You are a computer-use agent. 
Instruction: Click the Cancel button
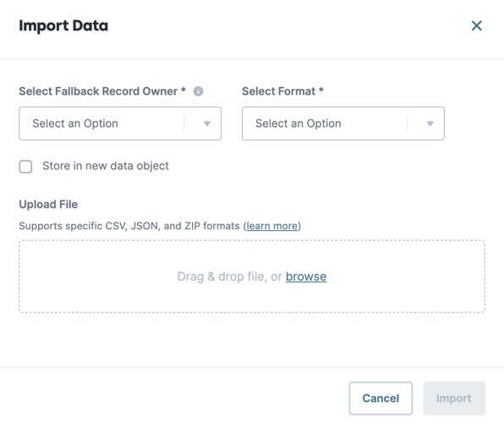[381, 399]
